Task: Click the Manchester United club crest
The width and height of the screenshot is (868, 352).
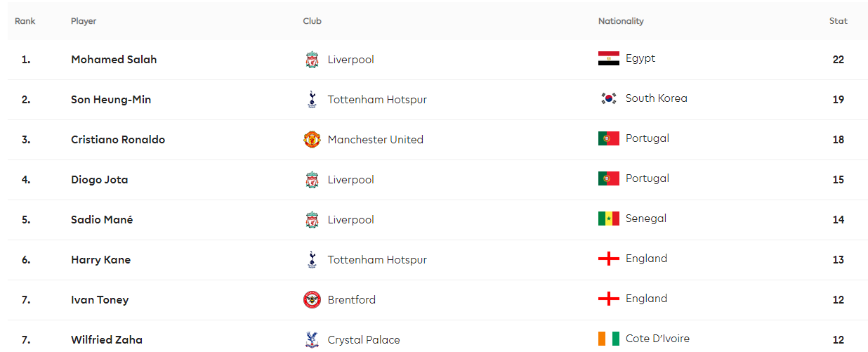Action: 312,140
